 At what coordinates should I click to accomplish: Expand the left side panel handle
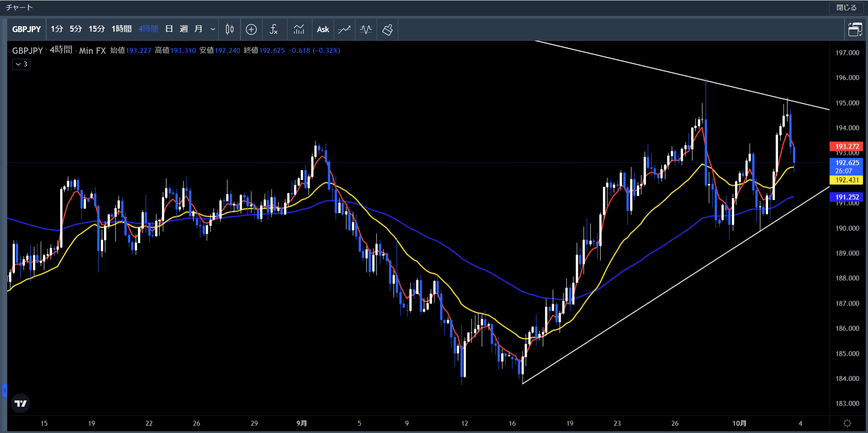[5, 390]
